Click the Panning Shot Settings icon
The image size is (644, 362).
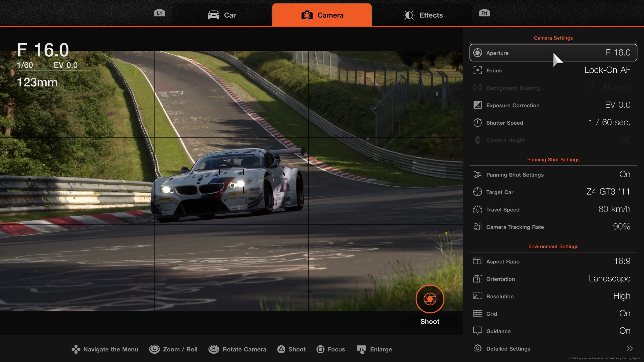(477, 175)
